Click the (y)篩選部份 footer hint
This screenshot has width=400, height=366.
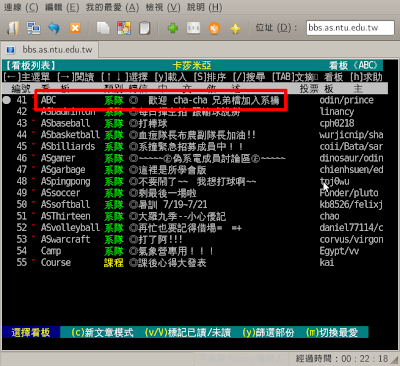[x=268, y=332]
